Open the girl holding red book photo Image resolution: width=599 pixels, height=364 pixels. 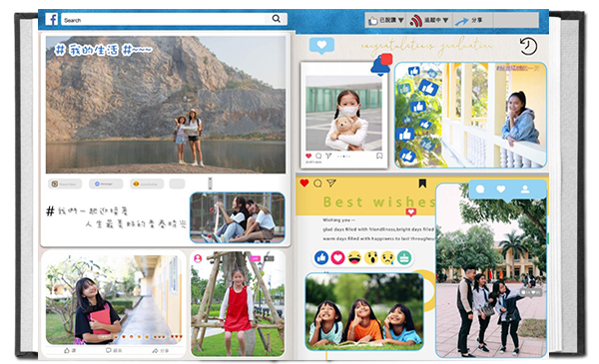coord(114,299)
